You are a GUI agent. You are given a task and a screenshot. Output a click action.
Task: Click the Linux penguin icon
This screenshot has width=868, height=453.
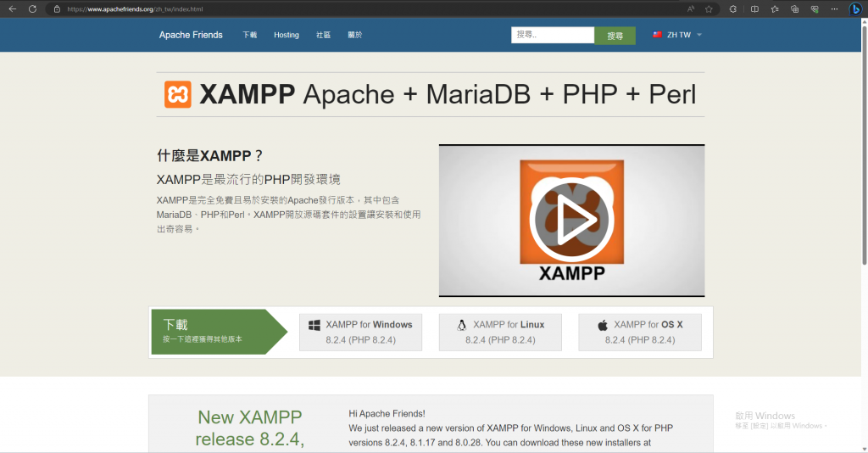[x=462, y=325]
